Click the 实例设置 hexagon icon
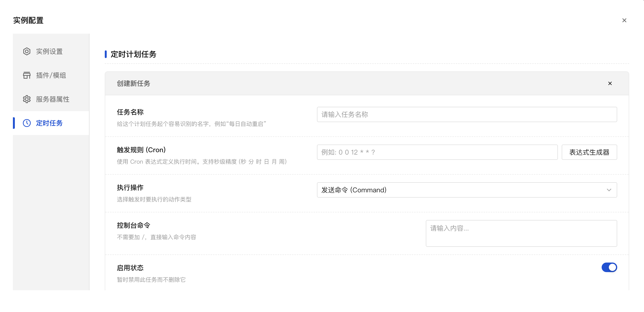The height and width of the screenshot is (312, 644). point(27,51)
